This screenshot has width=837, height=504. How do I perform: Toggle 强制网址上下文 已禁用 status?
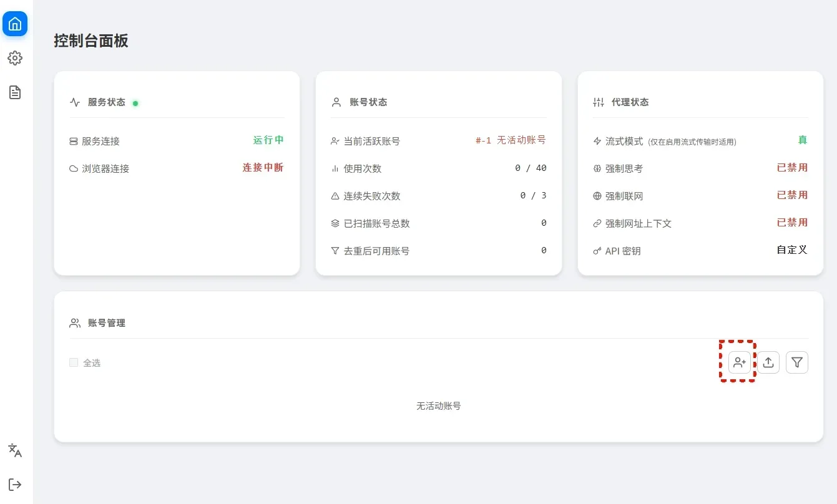(792, 223)
